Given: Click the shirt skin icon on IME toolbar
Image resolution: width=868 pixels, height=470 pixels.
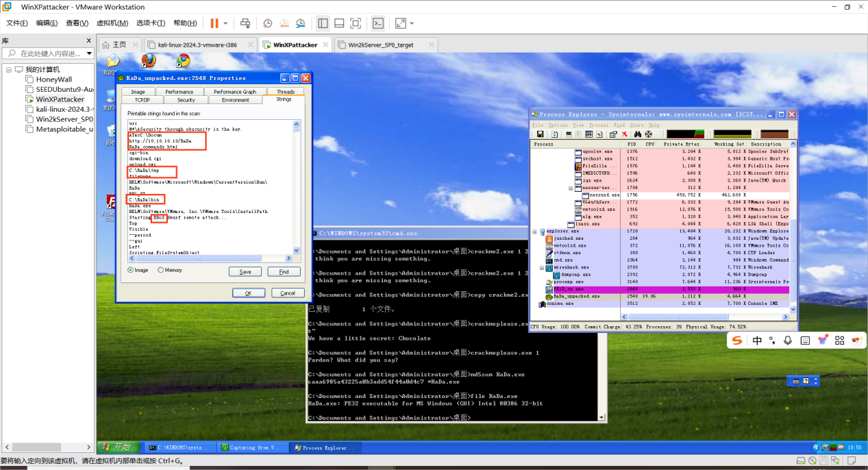Looking at the screenshot, I should click(822, 341).
